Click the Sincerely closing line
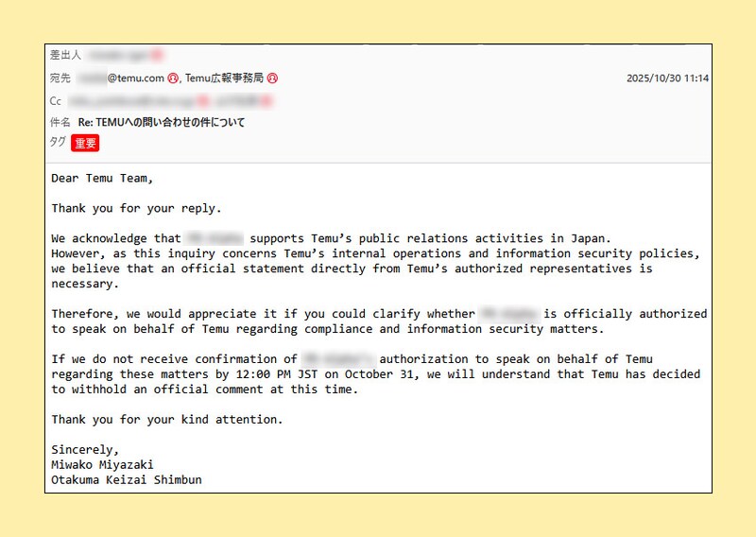756x537 pixels. pyautogui.click(x=85, y=449)
